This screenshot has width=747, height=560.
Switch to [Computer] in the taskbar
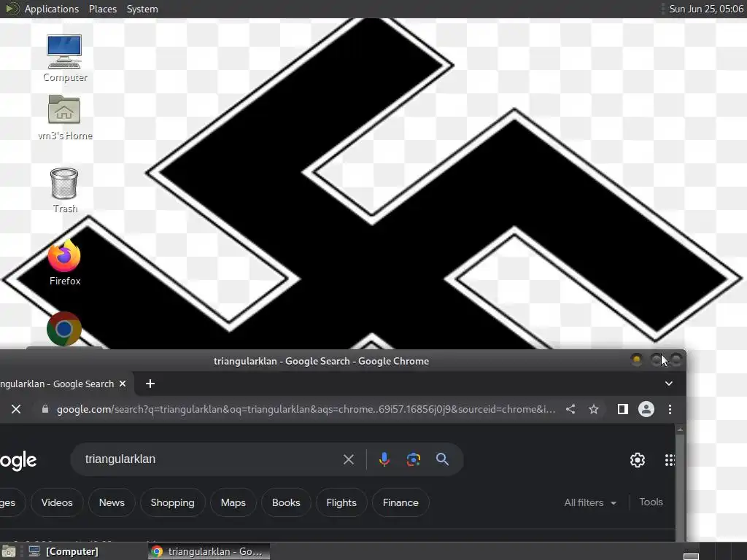[63, 551]
